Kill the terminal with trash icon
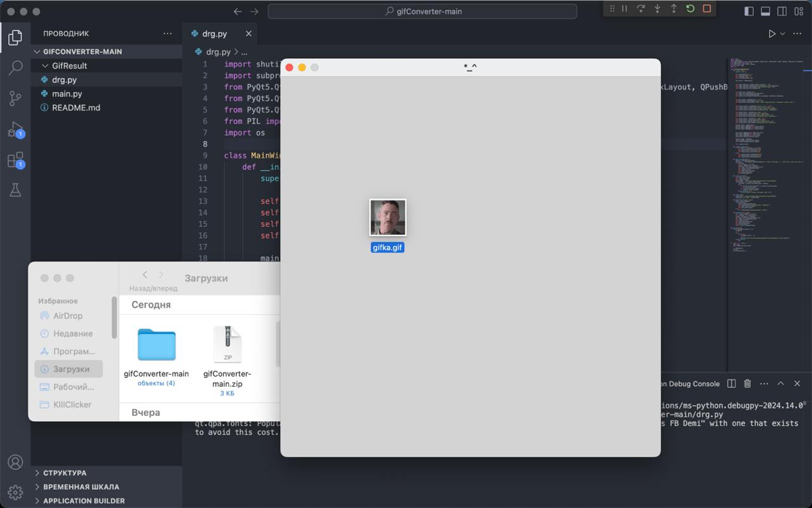812x508 pixels. tap(748, 383)
